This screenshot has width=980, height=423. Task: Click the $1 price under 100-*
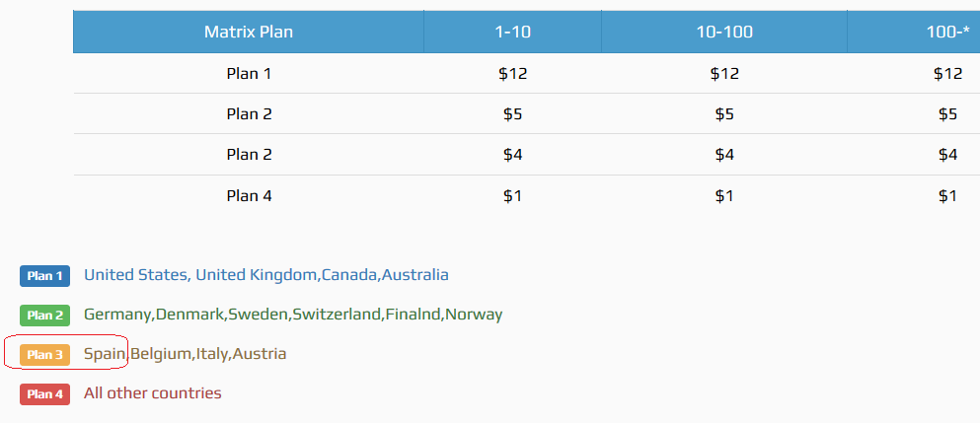coord(947,195)
